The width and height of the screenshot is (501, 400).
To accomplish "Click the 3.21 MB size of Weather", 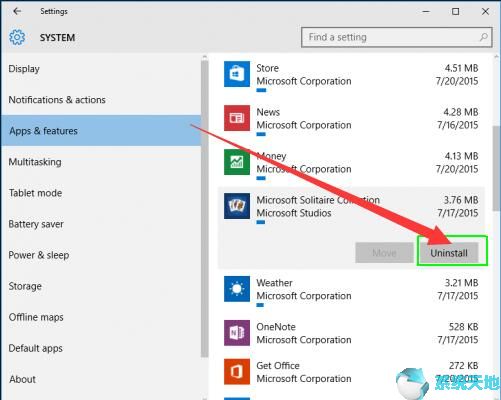I will (461, 283).
